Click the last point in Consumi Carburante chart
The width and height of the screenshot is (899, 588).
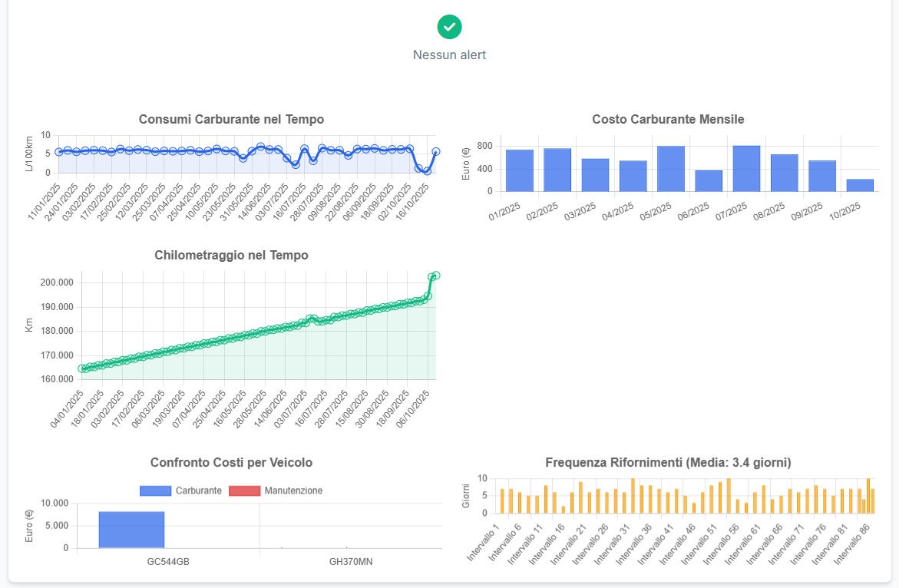point(435,152)
